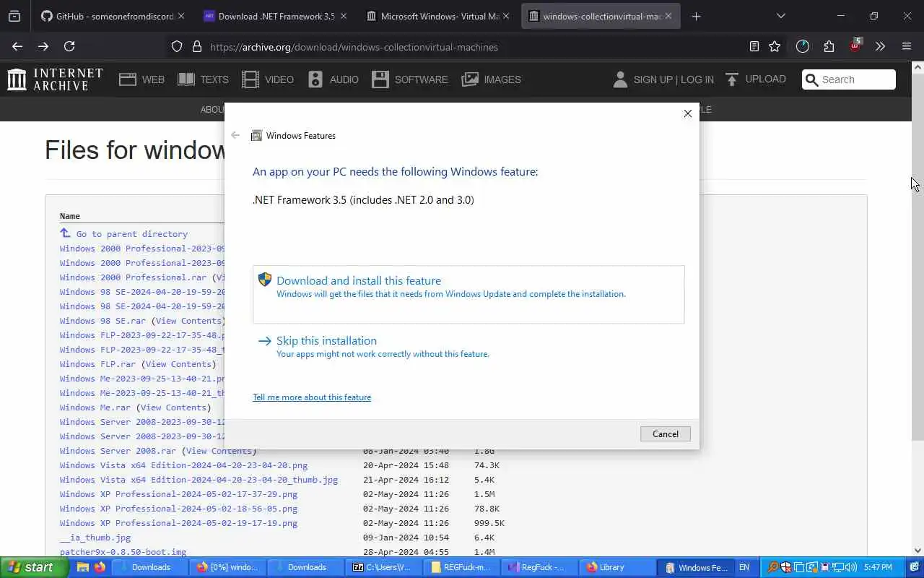Open the downloads progress panel icon
924x578 pixels.
point(803,46)
